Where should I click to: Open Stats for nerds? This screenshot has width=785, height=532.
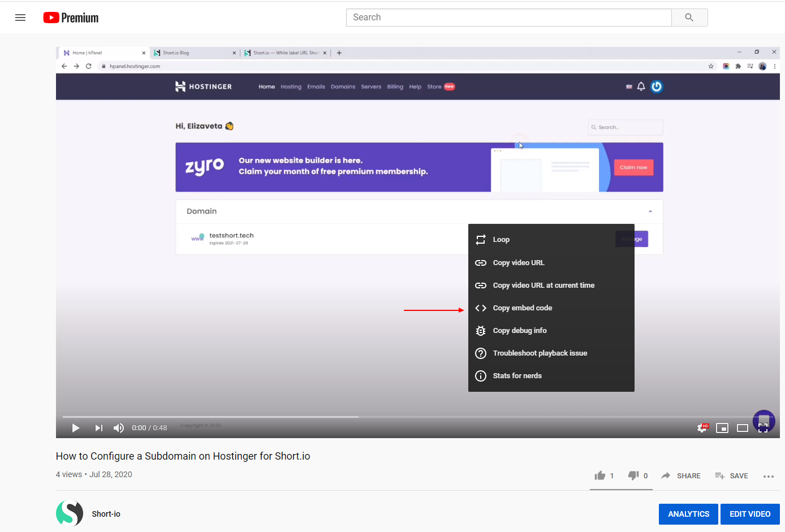click(551, 376)
